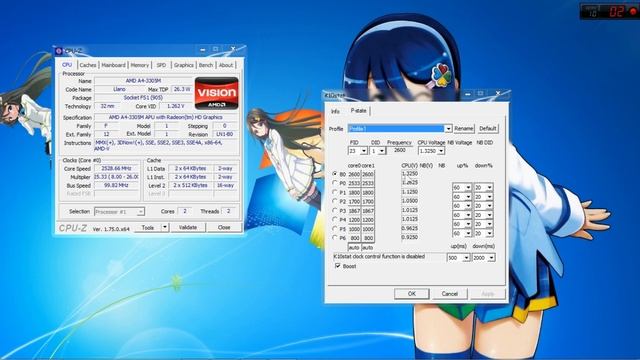Select the P-state tab in K10stat
Screen dimensions: 640x360
[x=358, y=111]
